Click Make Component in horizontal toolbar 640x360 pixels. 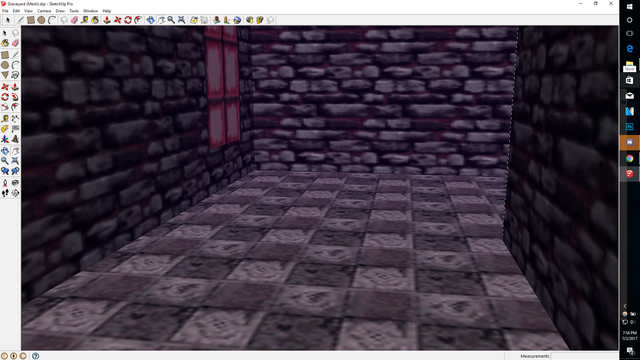coord(64,20)
